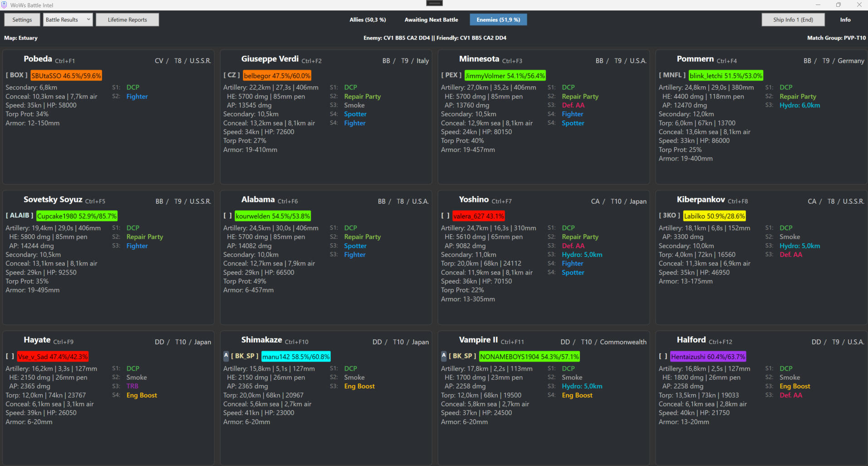The image size is (868, 466).
Task: Minimize the WoWs Battle Intel window
Action: [818, 5]
